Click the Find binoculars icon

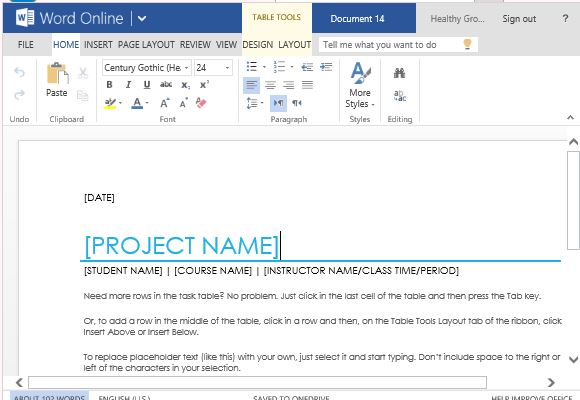pos(399,73)
